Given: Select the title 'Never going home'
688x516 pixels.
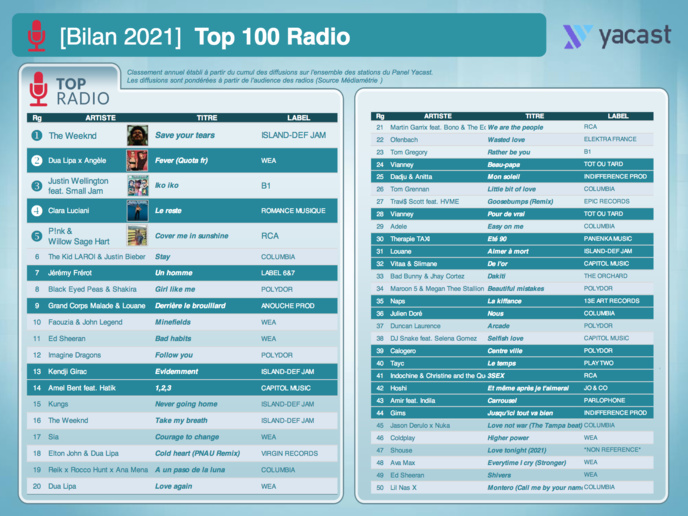Looking at the screenshot, I should coord(186,404).
